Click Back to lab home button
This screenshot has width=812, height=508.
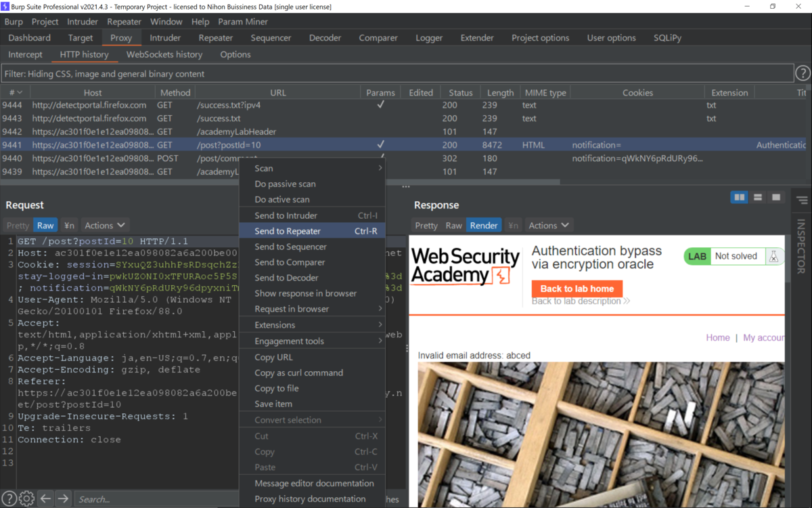577,289
